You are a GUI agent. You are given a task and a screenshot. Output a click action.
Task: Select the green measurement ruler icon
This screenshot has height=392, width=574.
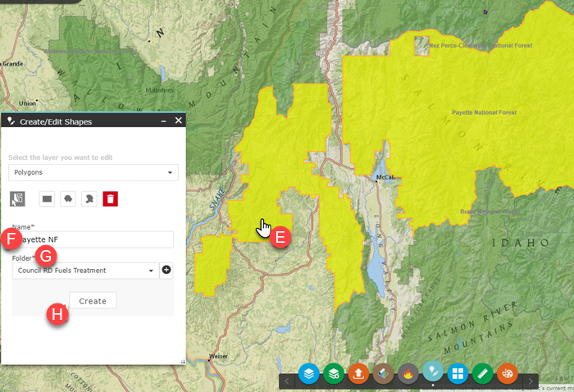(483, 374)
